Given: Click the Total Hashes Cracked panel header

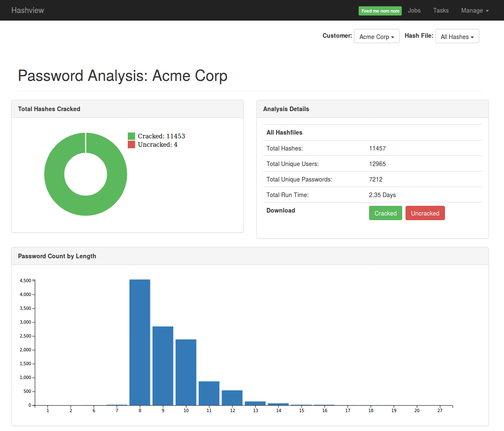Looking at the screenshot, I should [127, 109].
